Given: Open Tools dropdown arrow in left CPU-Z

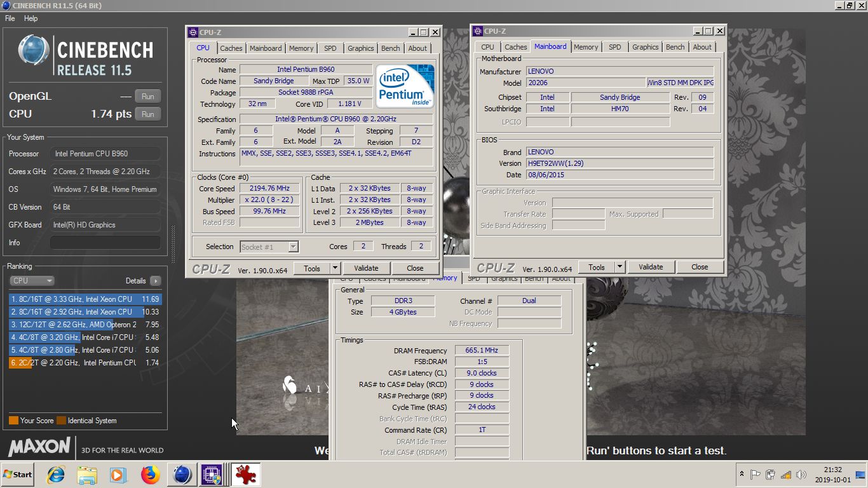Looking at the screenshot, I should pyautogui.click(x=335, y=269).
